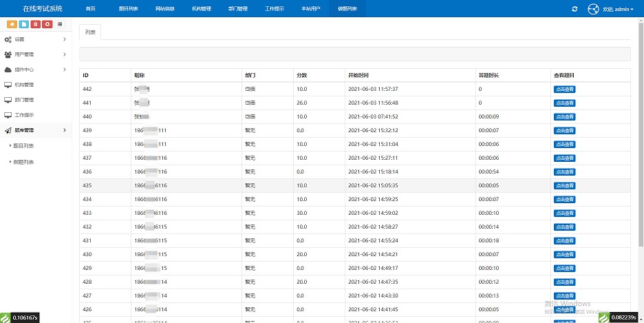The image size is (644, 323).
Task: Open 首页 in the top navigation
Action: pyautogui.click(x=91, y=8)
